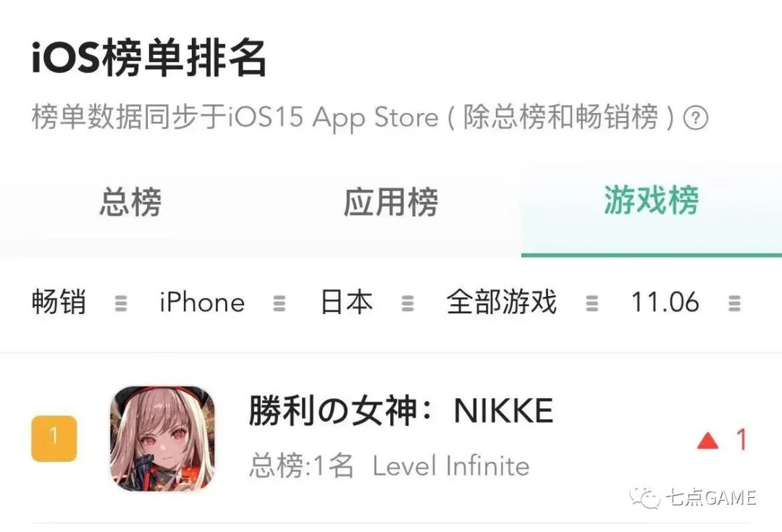Screen dimensions: 782x532
Task: Open the help question mark icon
Action: (x=695, y=118)
